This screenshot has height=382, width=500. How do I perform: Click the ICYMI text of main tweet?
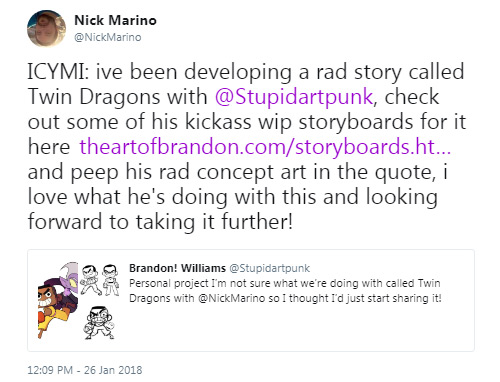point(58,72)
